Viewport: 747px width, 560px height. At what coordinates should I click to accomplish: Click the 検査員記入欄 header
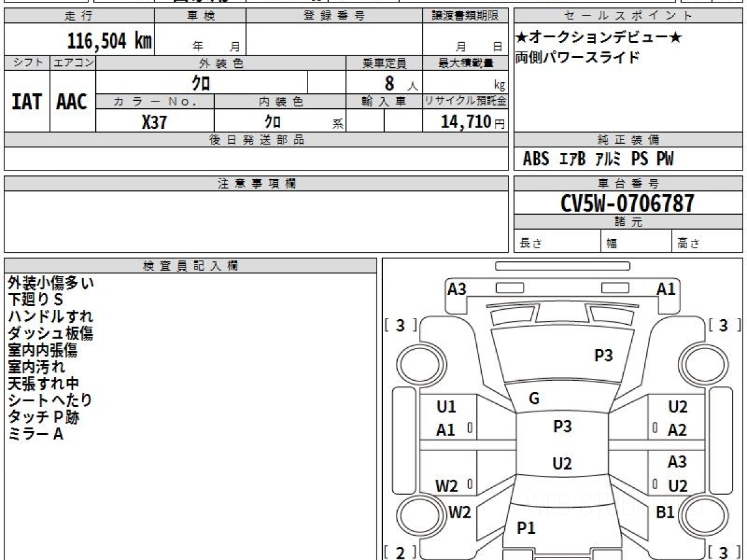tap(190, 266)
